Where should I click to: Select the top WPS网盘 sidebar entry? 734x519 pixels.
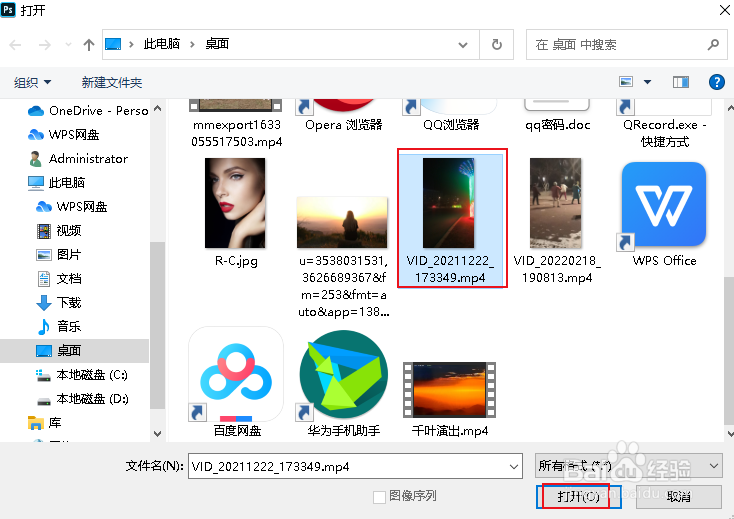pos(64,135)
